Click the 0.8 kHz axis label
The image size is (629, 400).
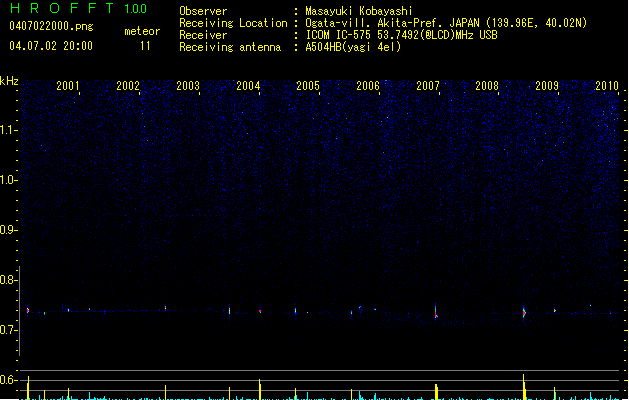click(x=7, y=280)
